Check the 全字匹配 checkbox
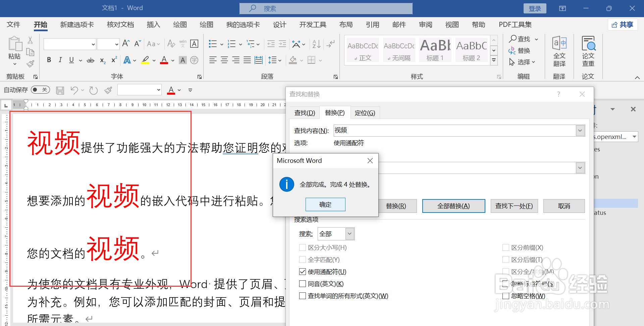 [x=303, y=260]
